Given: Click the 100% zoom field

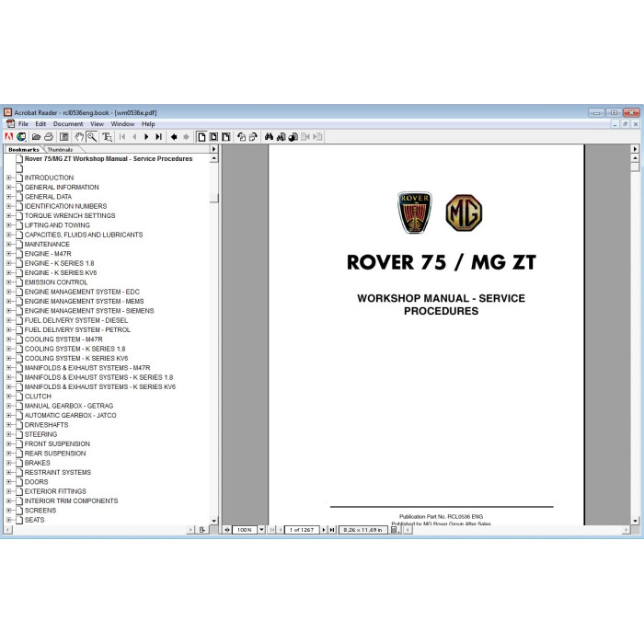Looking at the screenshot, I should [245, 530].
